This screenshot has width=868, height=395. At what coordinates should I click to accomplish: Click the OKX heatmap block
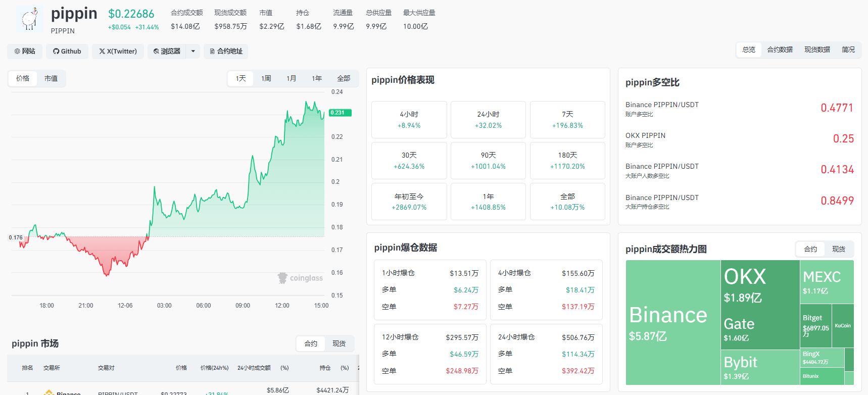pyautogui.click(x=760, y=284)
